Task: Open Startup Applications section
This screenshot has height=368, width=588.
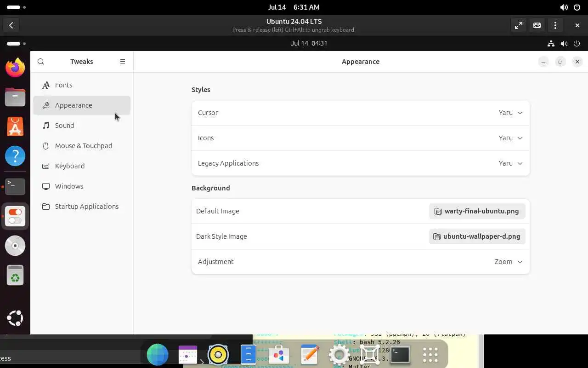Action: pyautogui.click(x=82, y=207)
